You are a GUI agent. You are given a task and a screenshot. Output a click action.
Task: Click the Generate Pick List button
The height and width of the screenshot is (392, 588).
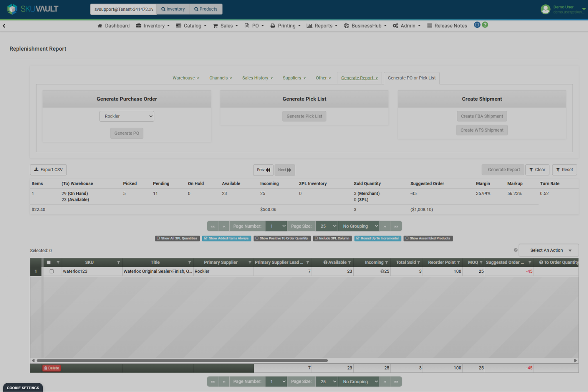304,116
